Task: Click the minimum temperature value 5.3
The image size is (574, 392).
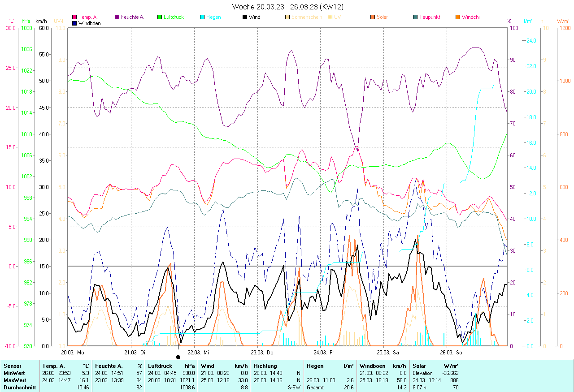Action: 85,373
